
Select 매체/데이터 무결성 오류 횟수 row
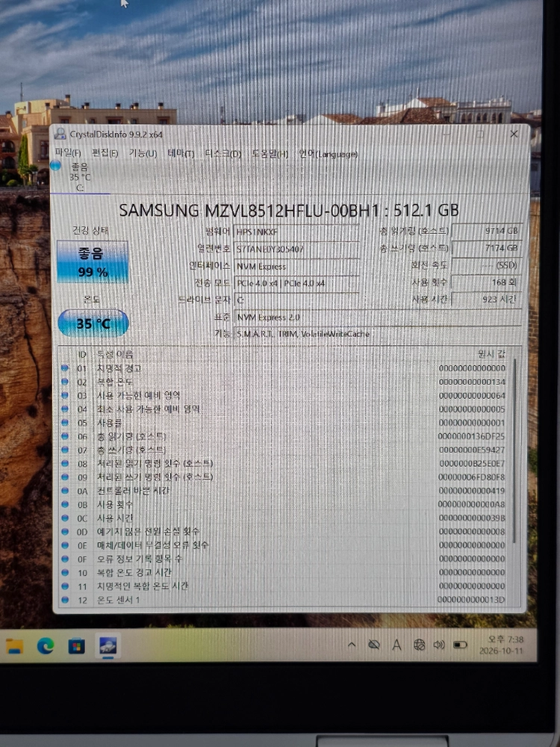click(x=284, y=545)
